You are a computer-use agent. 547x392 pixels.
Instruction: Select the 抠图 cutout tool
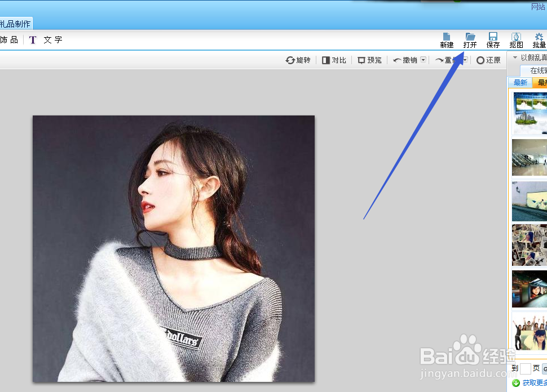[x=516, y=41]
